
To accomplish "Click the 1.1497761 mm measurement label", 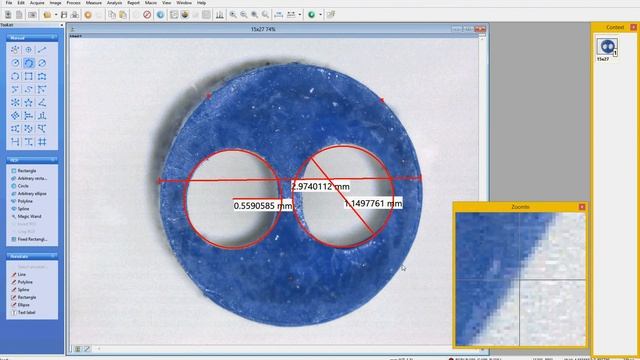I will [x=373, y=203].
